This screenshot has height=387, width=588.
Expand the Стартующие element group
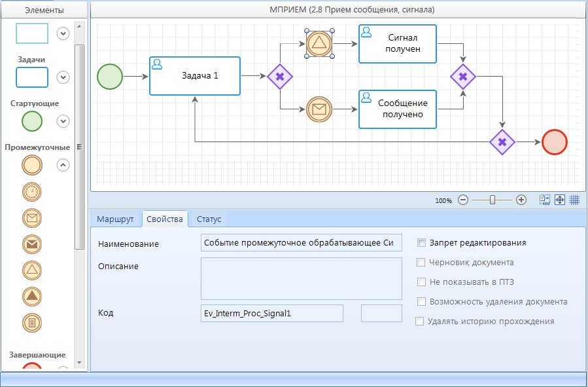[x=63, y=121]
